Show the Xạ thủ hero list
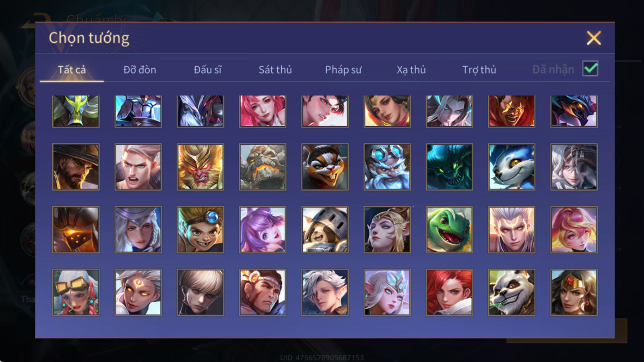 click(x=411, y=70)
